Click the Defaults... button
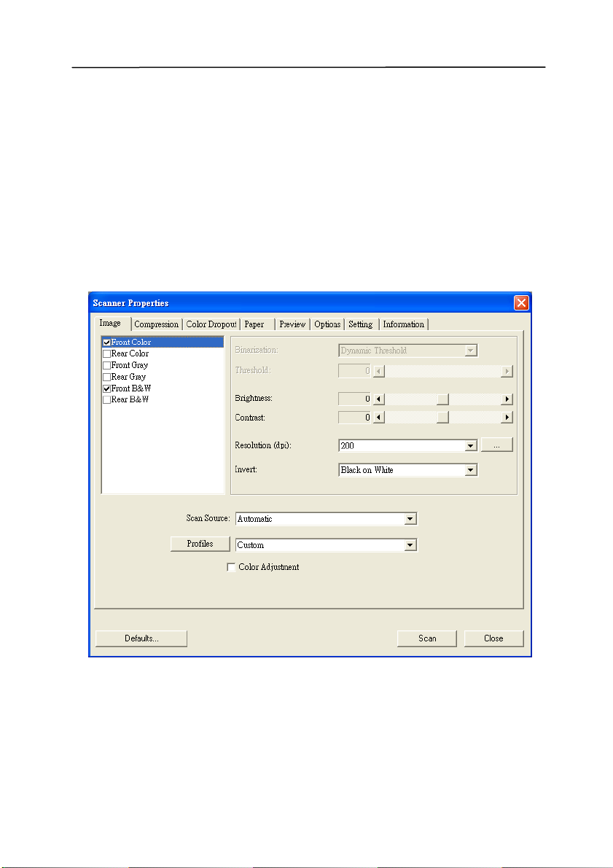Viewport: 613px width, 868px height. pos(141,639)
